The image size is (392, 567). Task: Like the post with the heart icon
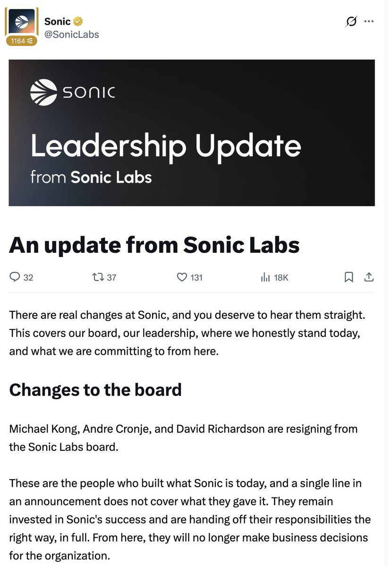[x=189, y=277]
